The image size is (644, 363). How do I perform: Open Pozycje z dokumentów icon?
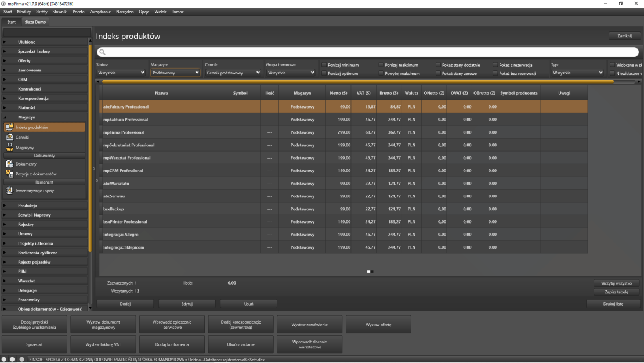tap(9, 174)
